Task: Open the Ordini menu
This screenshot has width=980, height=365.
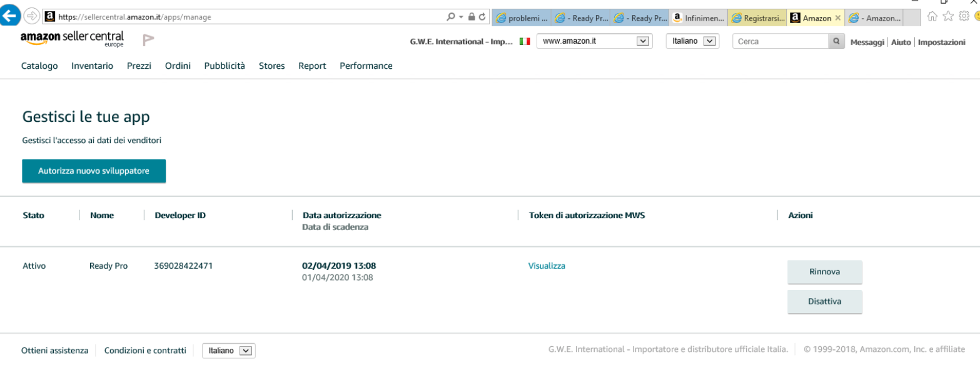Action: [x=178, y=66]
